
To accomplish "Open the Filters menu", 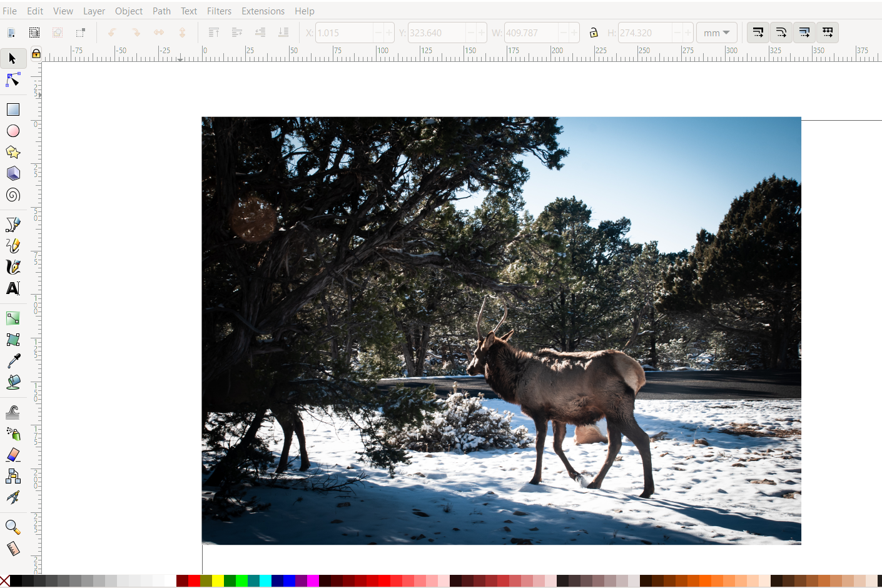I will [x=219, y=11].
